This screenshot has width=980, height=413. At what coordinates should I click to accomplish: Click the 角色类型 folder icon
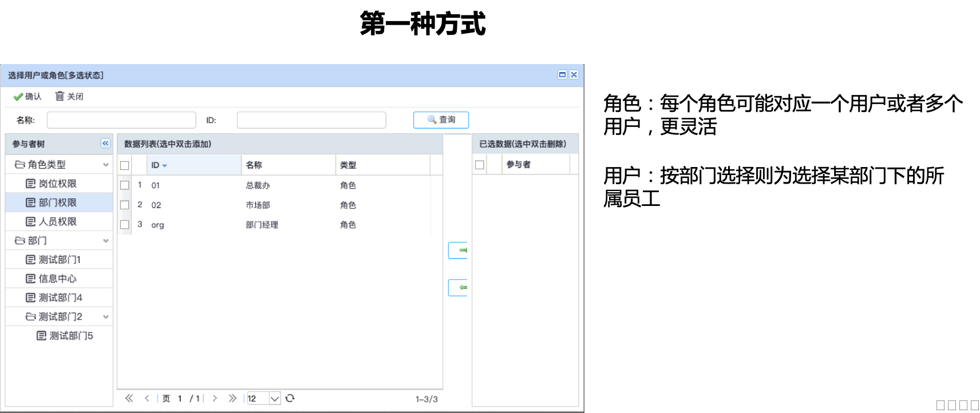click(20, 165)
